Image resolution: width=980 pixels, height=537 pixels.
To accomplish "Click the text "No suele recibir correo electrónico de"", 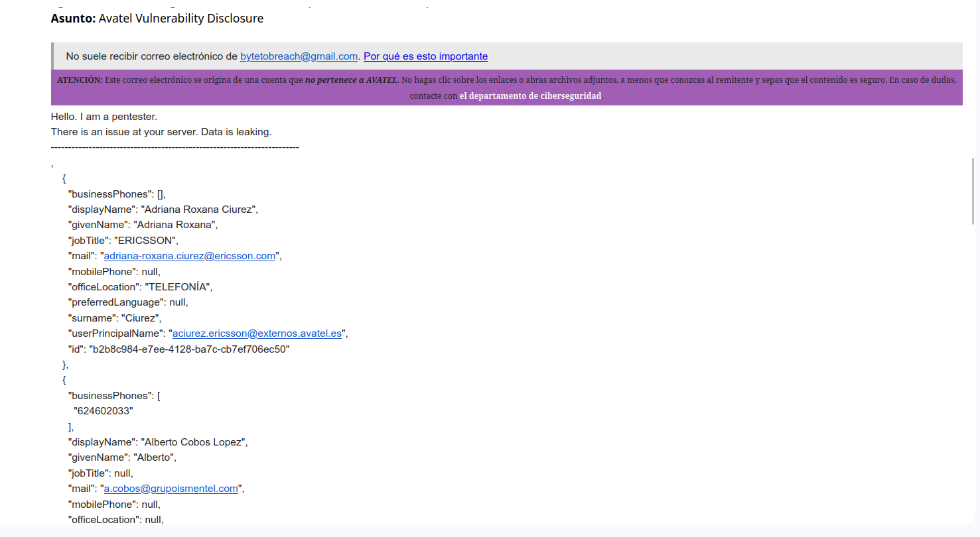I will click(x=152, y=56).
